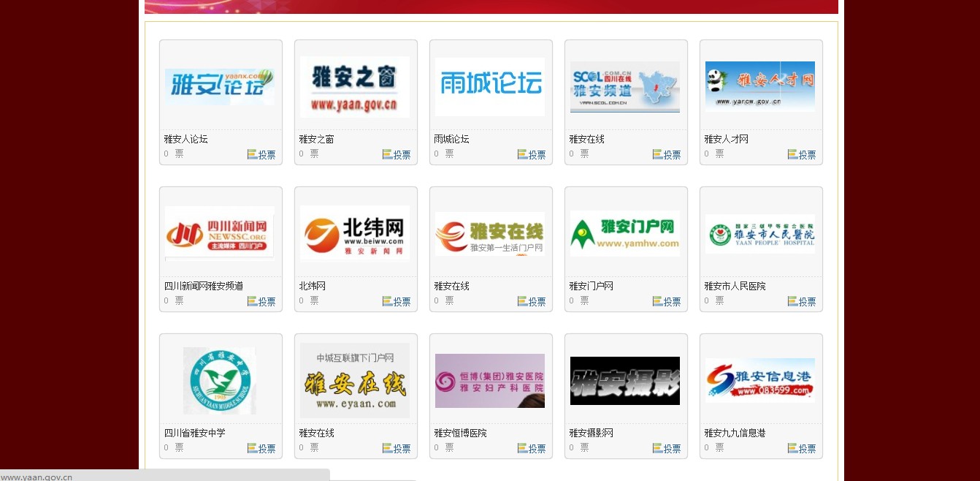Open the SCOL 雅安频道 logo thumbnail
980x481 pixels.
pos(625,87)
